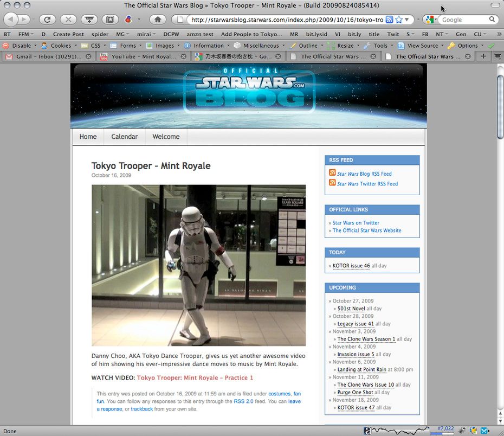Open the Calendar page in site navigation

[x=124, y=137]
